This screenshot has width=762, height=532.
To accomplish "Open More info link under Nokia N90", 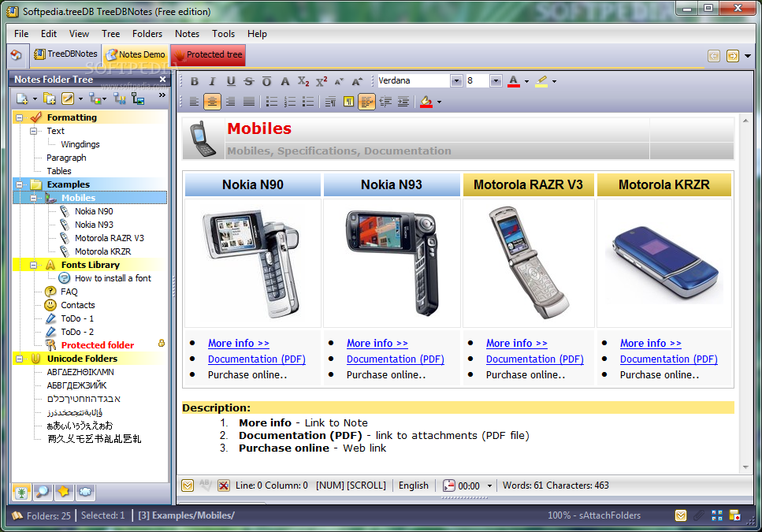I will [239, 343].
